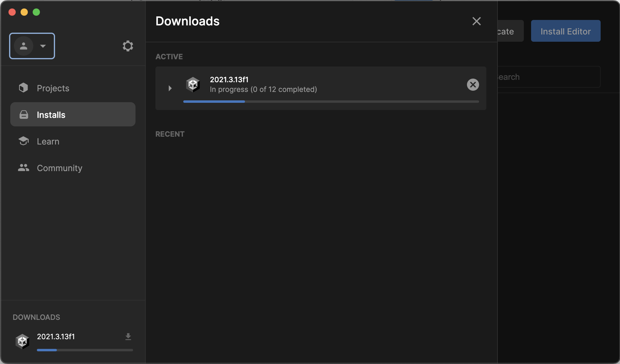Viewport: 620px width, 364px height.
Task: Click the account avatar icon
Action: pos(24,46)
